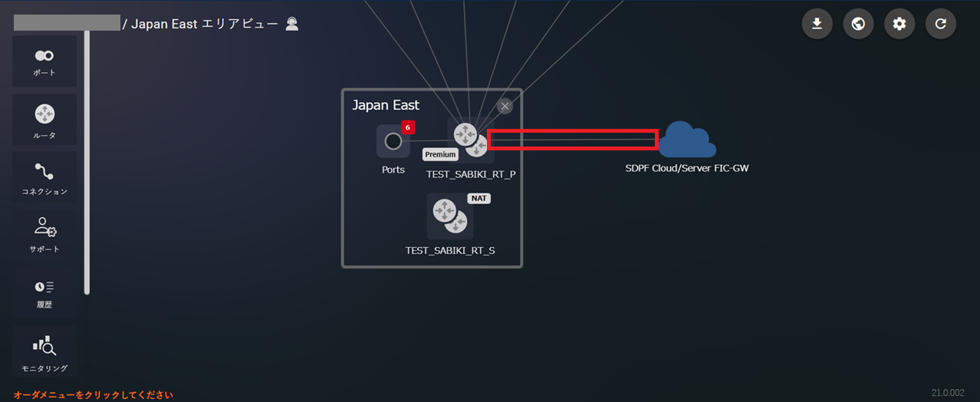Open the ポート (Port) menu in sidebar
The height and width of the screenshot is (402, 980).
(x=44, y=61)
